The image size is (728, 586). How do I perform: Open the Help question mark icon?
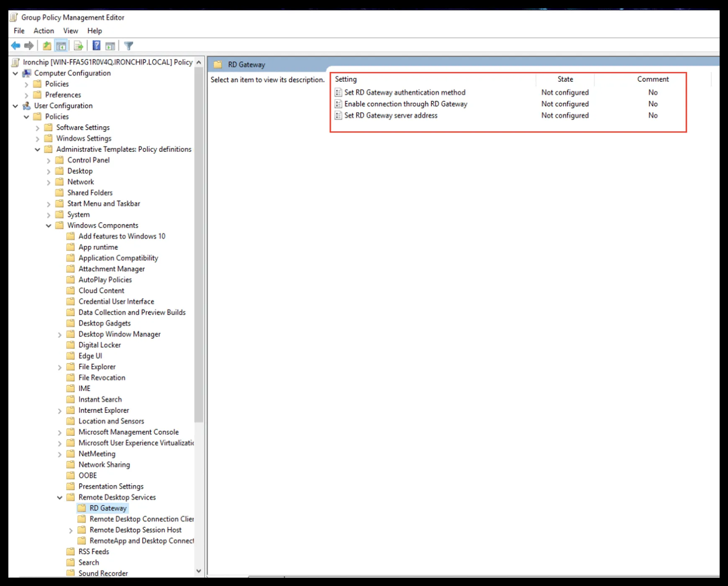pyautogui.click(x=96, y=46)
